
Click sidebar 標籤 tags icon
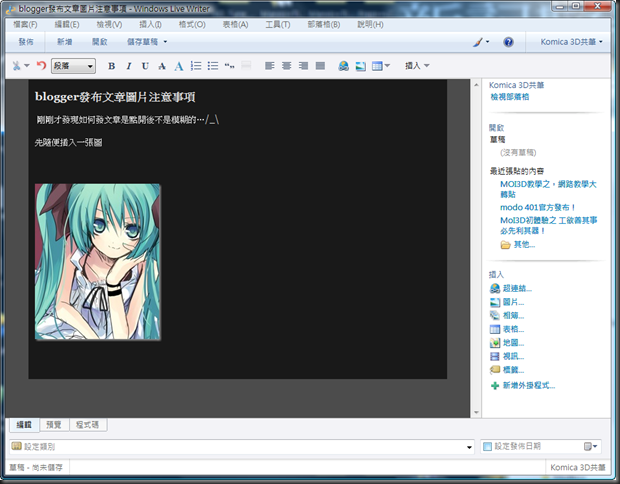coord(495,370)
